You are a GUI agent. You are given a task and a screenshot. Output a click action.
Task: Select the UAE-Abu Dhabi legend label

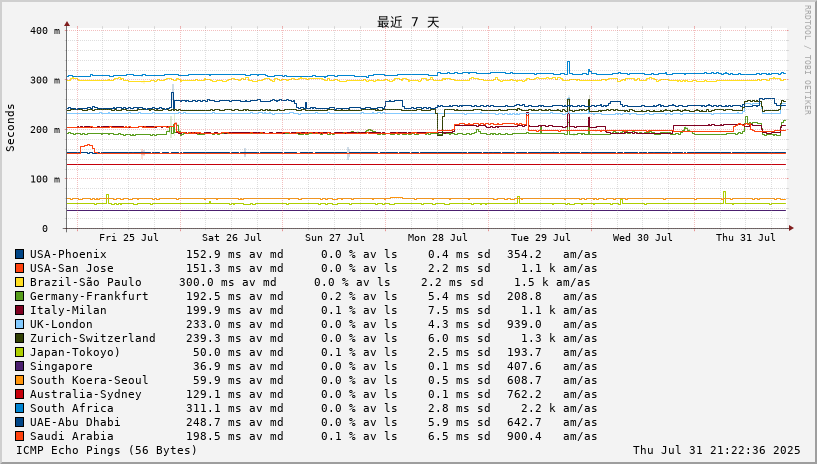pos(75,423)
